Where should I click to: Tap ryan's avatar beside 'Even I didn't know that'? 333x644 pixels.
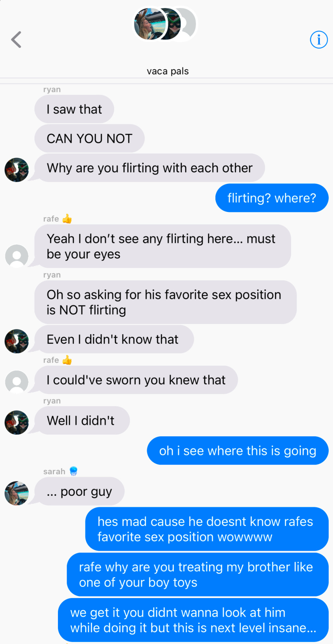click(16, 341)
